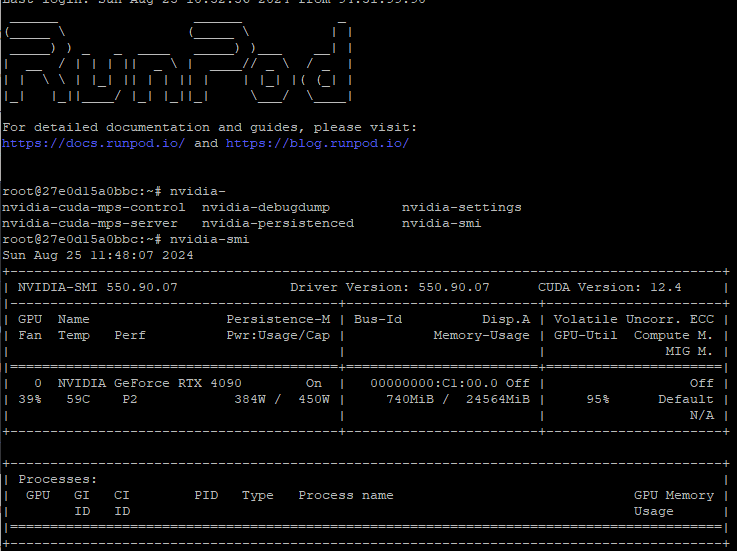
Task: Click the date line Sun Aug 25 11:48:07 2024
Action: 98,255
